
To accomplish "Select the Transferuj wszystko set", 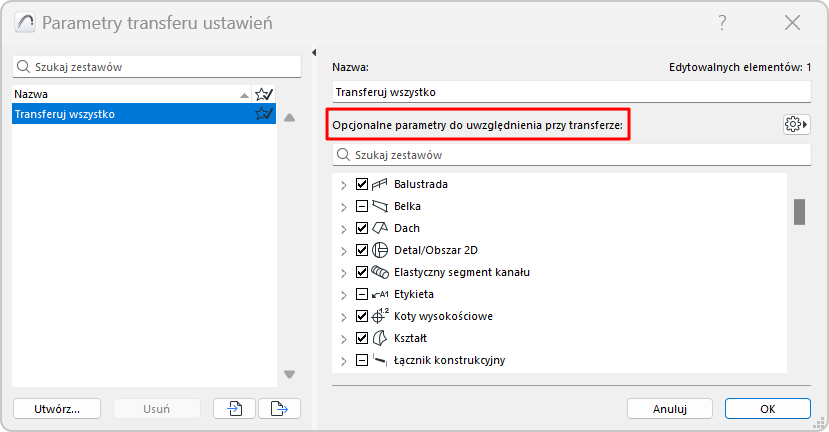I will 130,114.
